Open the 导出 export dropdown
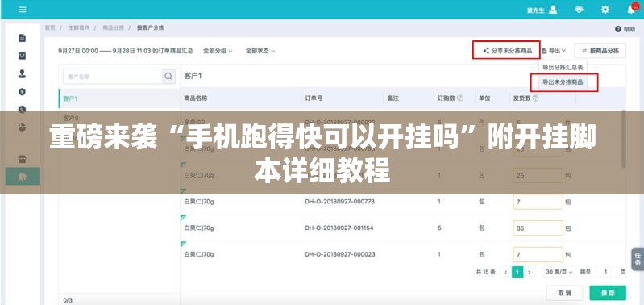644x305 pixels. click(554, 51)
